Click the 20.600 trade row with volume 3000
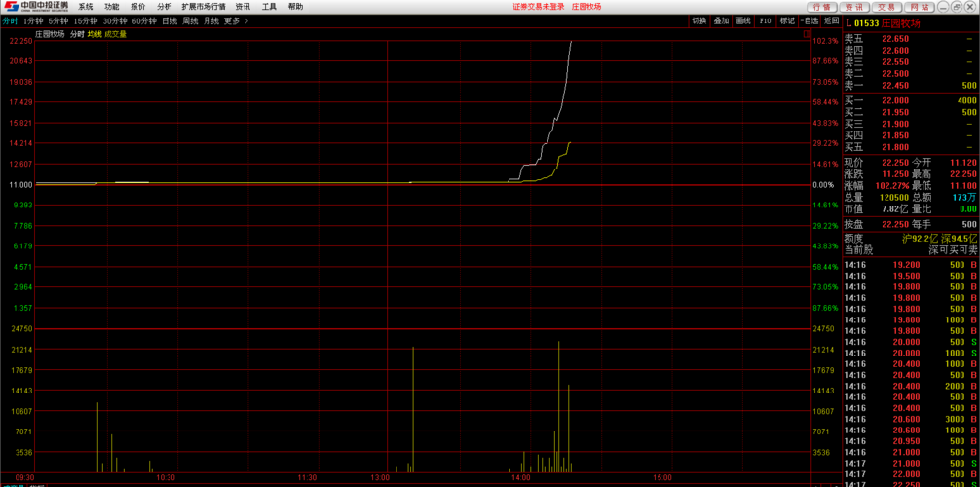The image size is (980, 487). 911,419
